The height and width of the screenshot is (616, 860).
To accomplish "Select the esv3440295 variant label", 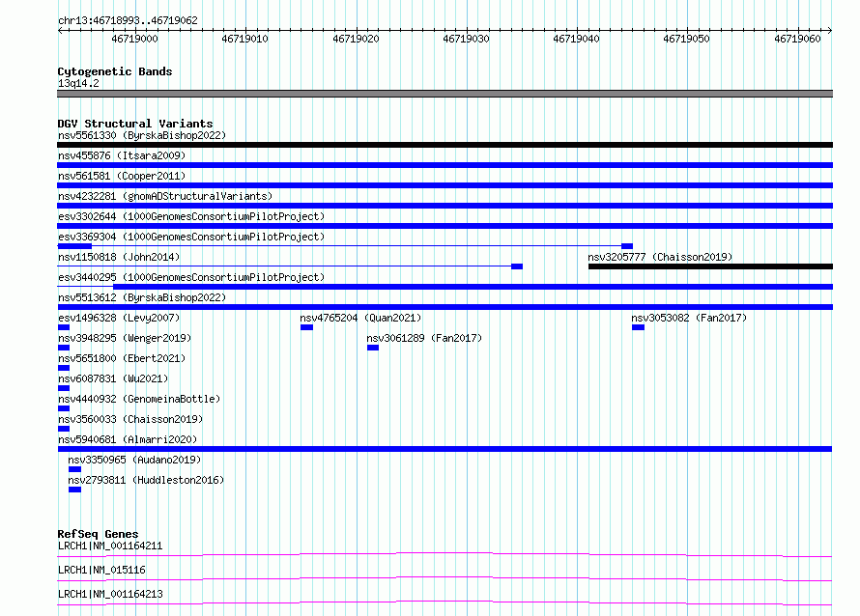I will [191, 277].
